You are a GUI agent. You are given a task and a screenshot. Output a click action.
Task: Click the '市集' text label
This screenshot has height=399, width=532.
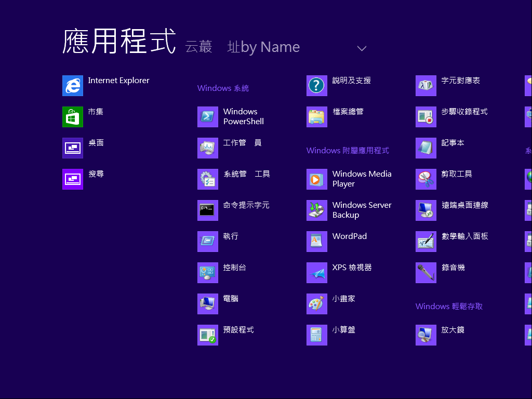[x=96, y=112]
